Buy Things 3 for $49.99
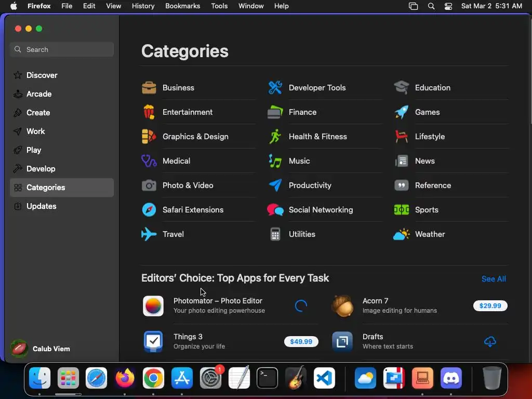 click(x=301, y=341)
